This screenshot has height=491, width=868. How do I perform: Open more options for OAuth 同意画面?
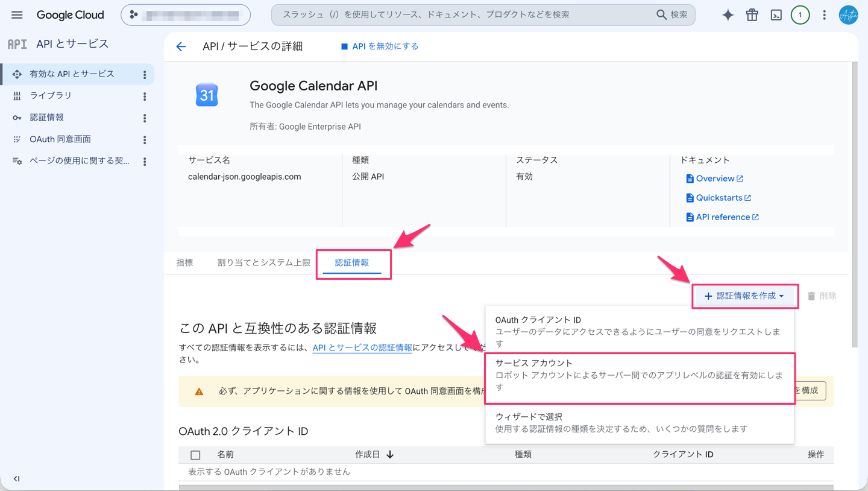[x=145, y=140]
